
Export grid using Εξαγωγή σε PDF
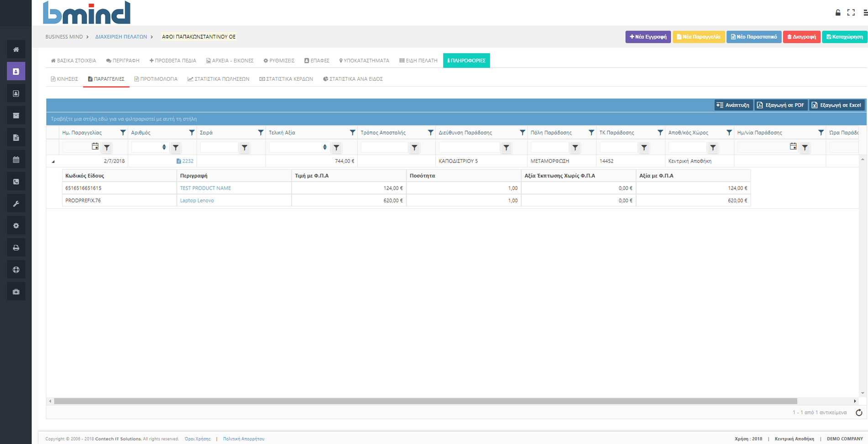click(781, 105)
